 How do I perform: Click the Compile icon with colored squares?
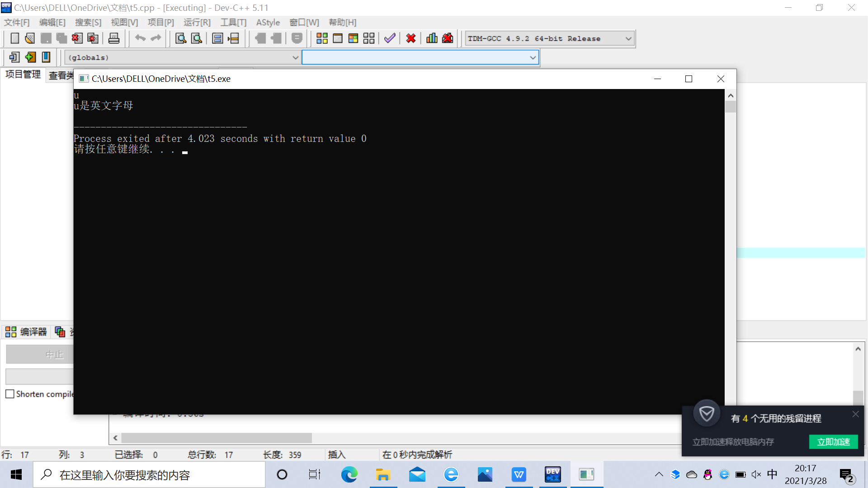322,38
